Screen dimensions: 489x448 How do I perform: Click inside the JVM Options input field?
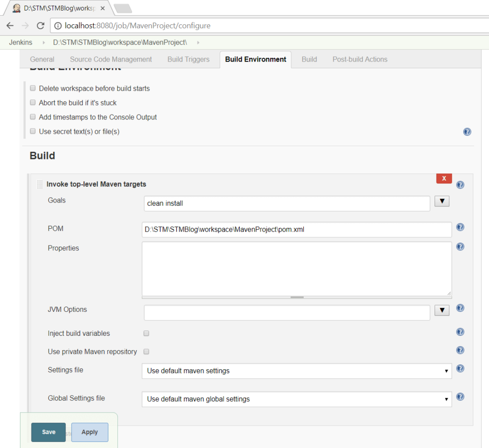[287, 312]
